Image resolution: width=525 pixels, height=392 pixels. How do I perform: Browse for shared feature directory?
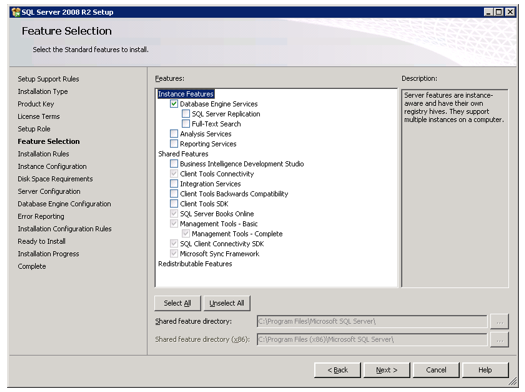[500, 322]
